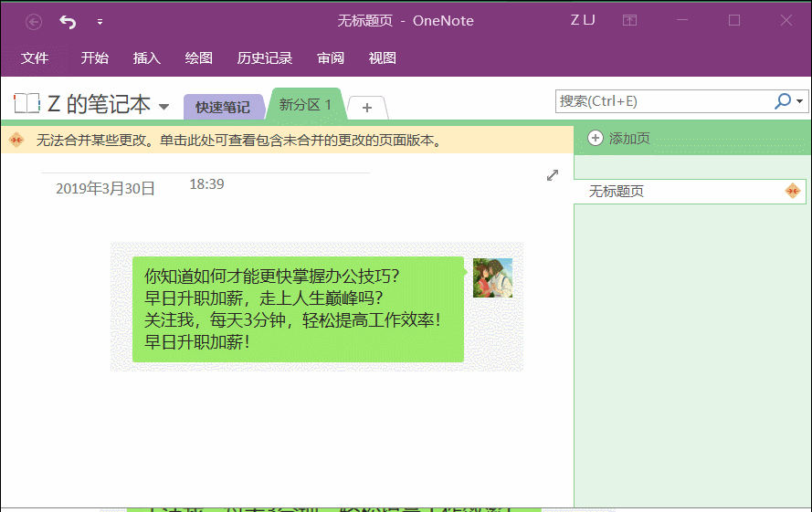The height and width of the screenshot is (512, 812).
Task: Open the 插入 ribbon tab
Action: pyautogui.click(x=146, y=58)
